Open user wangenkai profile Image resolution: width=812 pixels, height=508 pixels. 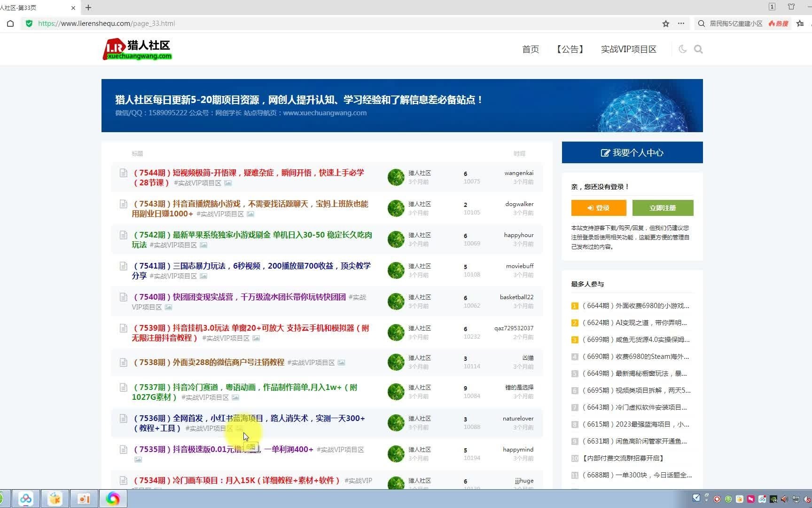[519, 173]
